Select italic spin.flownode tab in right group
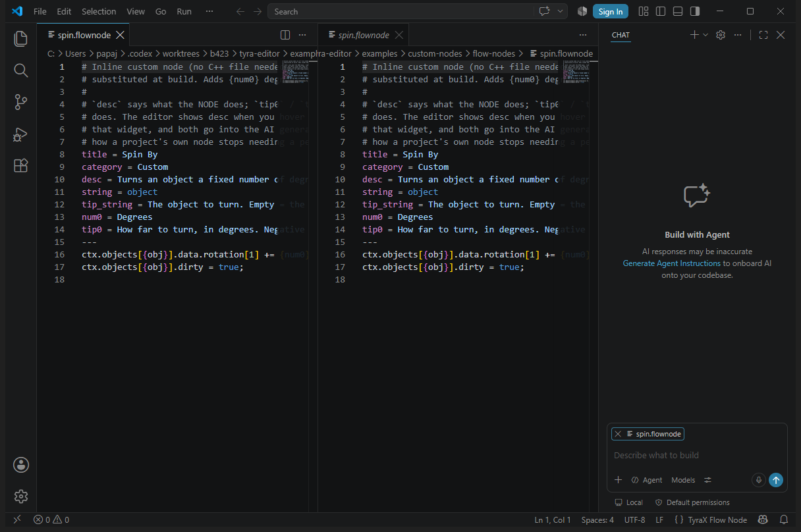The height and width of the screenshot is (532, 801). click(364, 35)
